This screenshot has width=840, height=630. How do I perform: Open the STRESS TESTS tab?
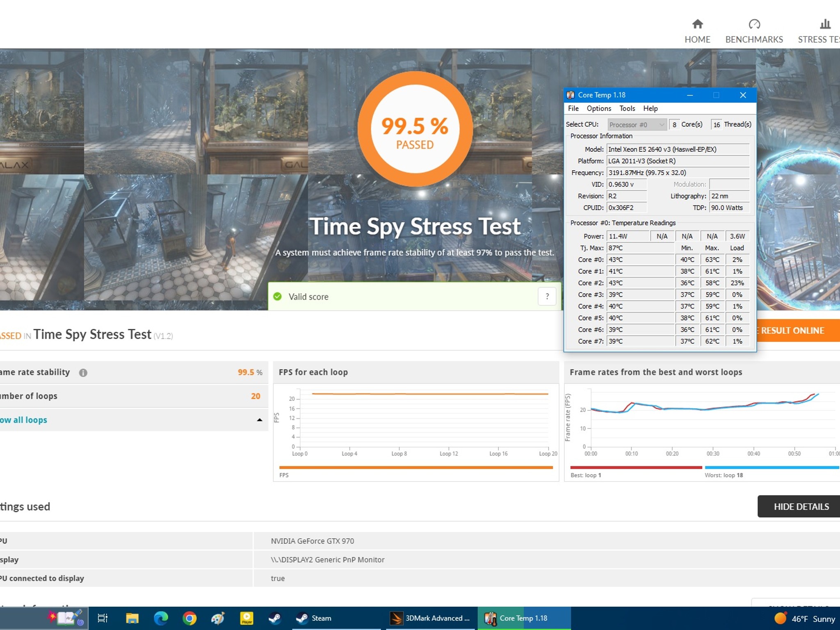pos(819,39)
